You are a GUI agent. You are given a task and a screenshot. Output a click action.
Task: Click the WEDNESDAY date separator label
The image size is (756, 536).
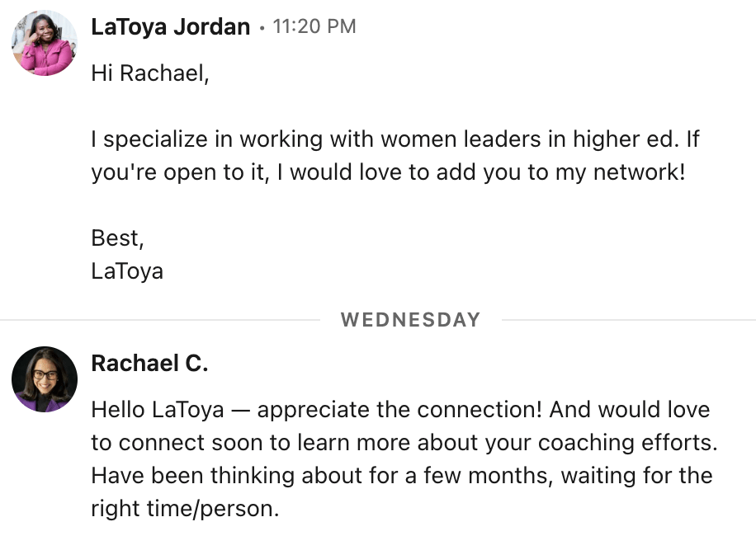coord(410,320)
